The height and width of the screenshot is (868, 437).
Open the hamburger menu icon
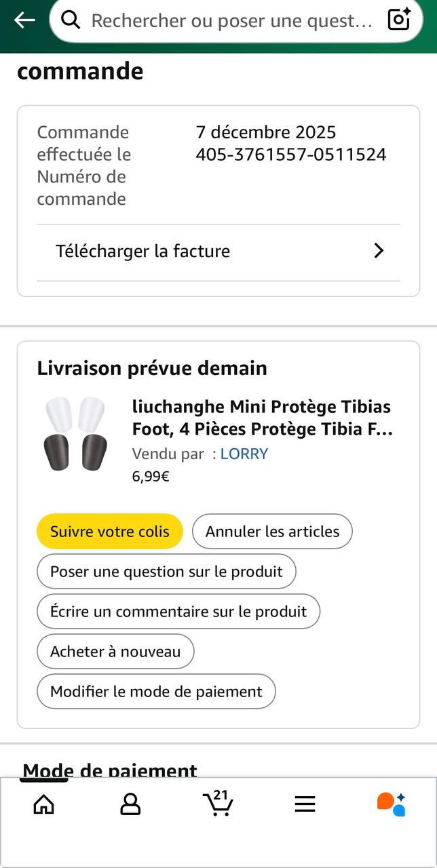pyautogui.click(x=305, y=804)
